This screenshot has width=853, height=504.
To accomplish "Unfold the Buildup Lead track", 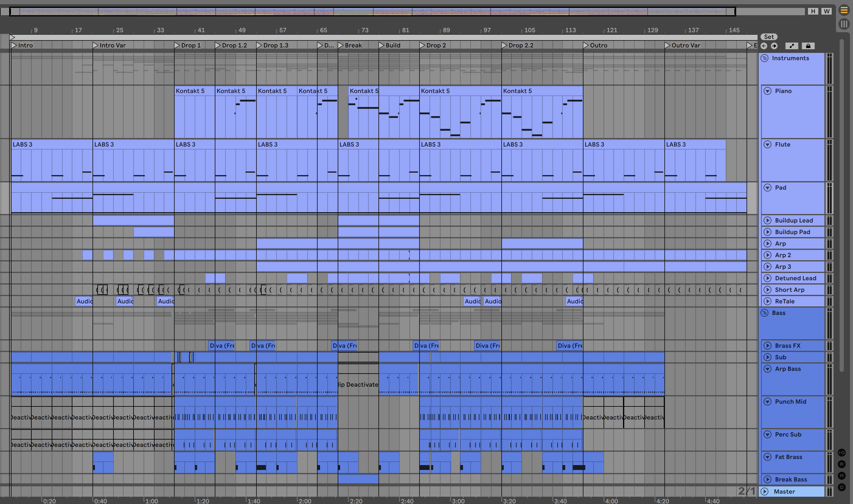I will click(x=768, y=220).
